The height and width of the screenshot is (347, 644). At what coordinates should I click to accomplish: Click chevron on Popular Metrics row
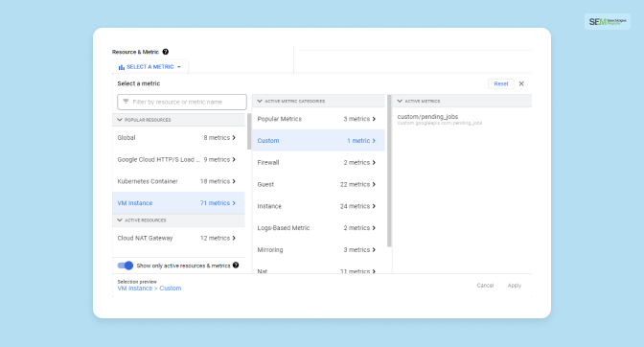pyautogui.click(x=374, y=119)
